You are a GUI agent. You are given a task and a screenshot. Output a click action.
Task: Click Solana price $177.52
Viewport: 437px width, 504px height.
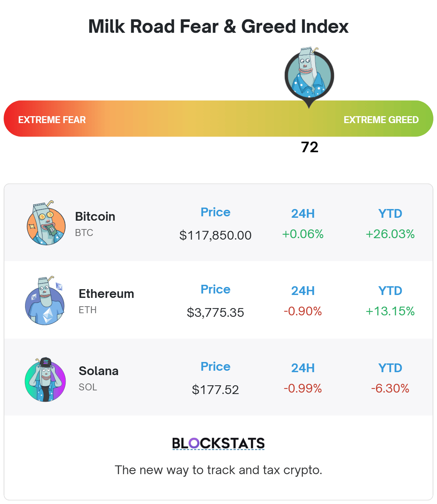pyautogui.click(x=215, y=390)
